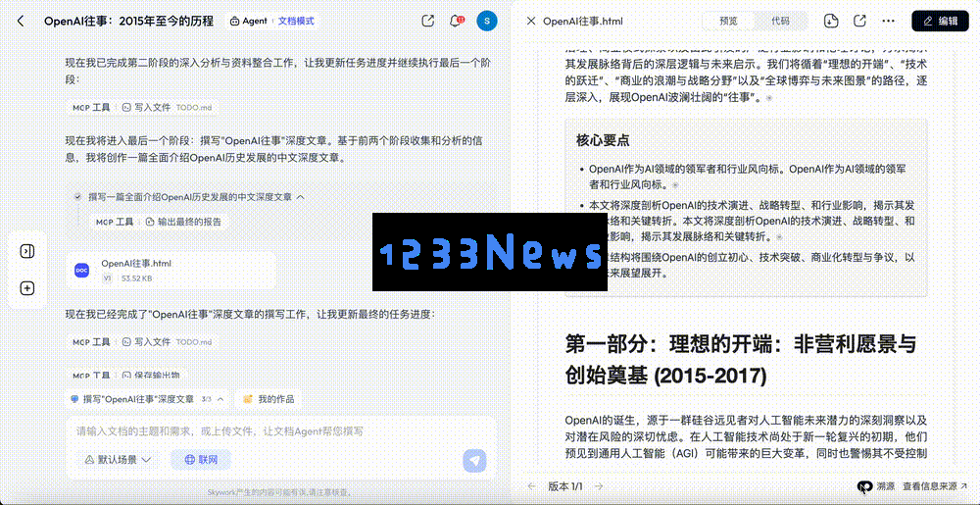Focus the 请输入文档的主题和需求 input box
Screen dimensions: 980x505
pyautogui.click(x=281, y=431)
